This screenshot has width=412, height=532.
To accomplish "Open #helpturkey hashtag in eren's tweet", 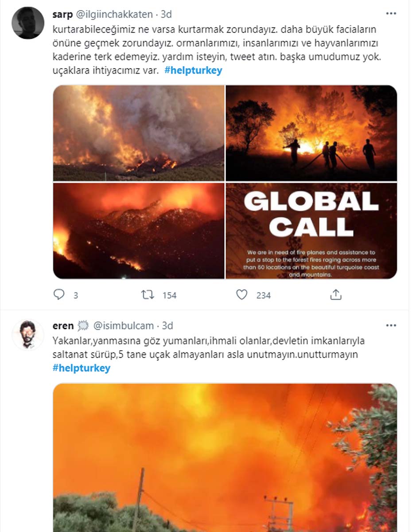I will click(82, 368).
